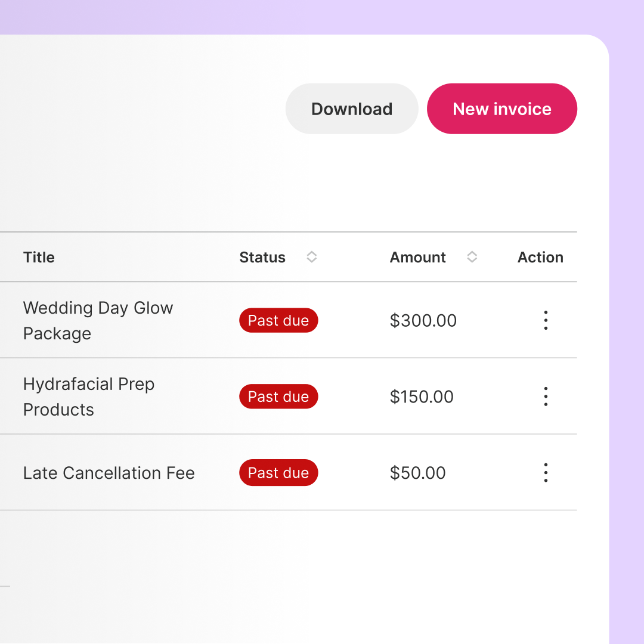The width and height of the screenshot is (644, 644).
Task: Click the Past due badge on Late Cancellation Fee
Action: 278,472
